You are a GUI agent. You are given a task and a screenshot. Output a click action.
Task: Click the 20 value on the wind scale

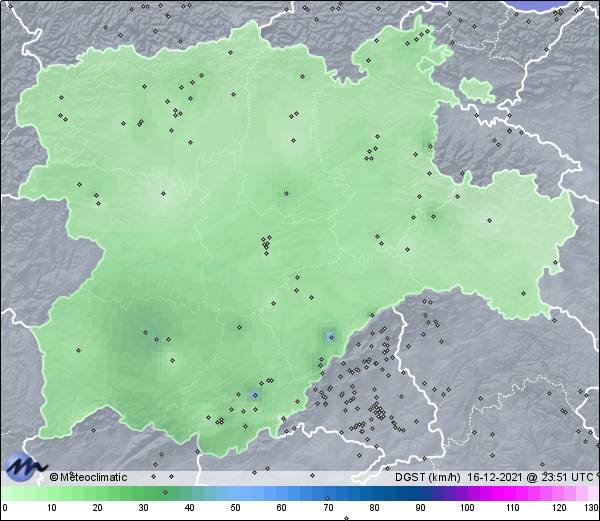[x=98, y=508]
